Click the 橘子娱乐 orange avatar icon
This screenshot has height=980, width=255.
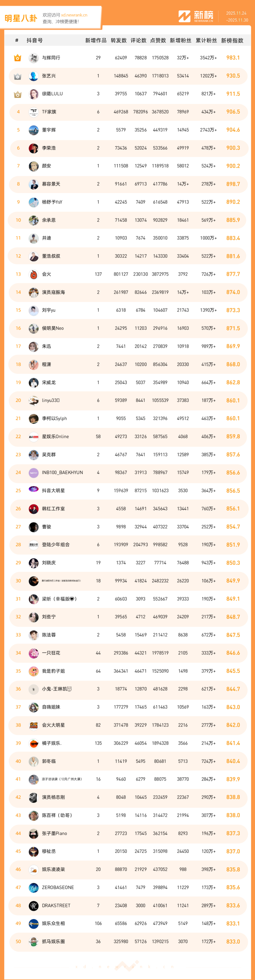(x=34, y=743)
